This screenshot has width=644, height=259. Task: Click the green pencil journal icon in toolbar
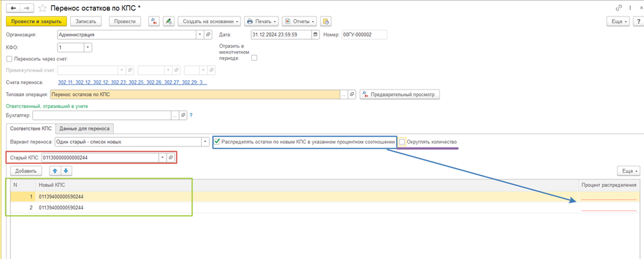point(169,21)
